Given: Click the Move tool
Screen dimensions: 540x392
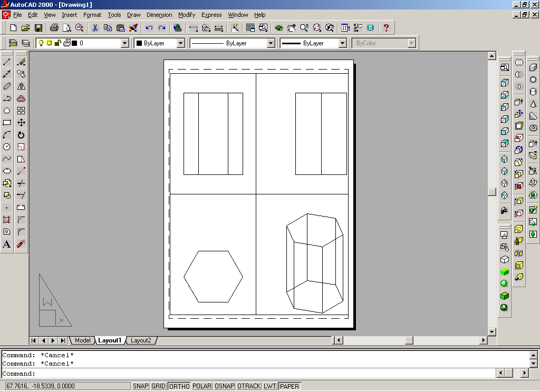Looking at the screenshot, I should (21, 123).
